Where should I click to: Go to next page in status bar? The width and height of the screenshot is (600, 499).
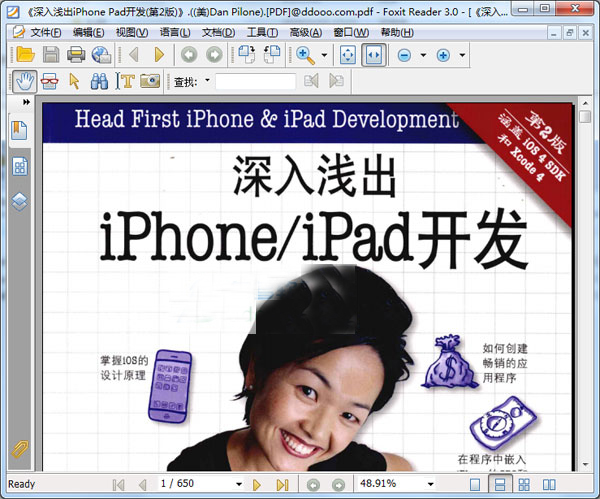coord(257,485)
